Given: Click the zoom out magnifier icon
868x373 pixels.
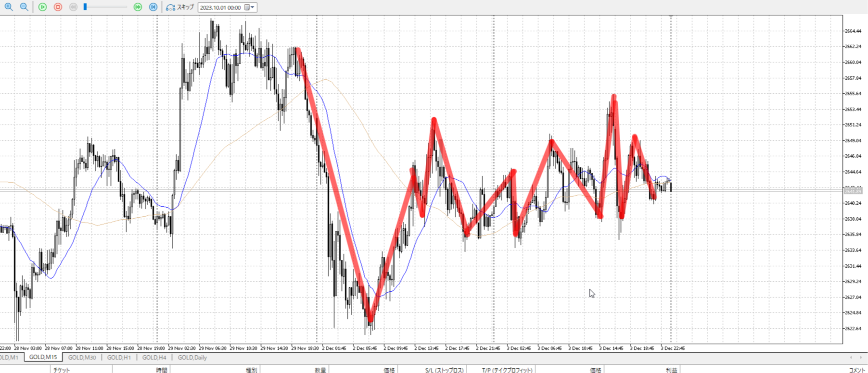Looking at the screenshot, I should [x=24, y=7].
